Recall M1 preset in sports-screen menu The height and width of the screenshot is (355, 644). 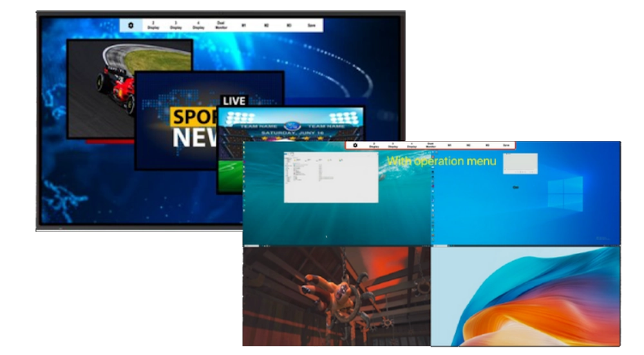tap(243, 26)
